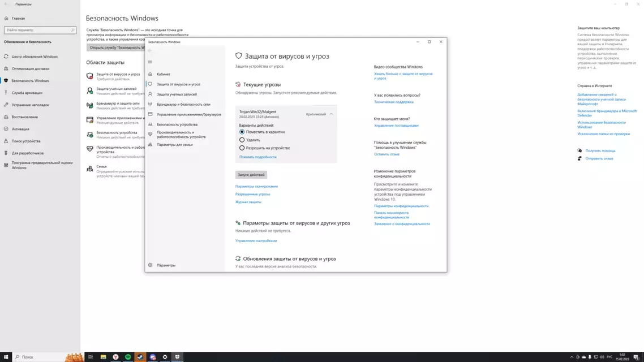The image size is (644, 362).
Task: Open 'Кабинет' home in Windows Security sidebar
Action: tap(164, 74)
